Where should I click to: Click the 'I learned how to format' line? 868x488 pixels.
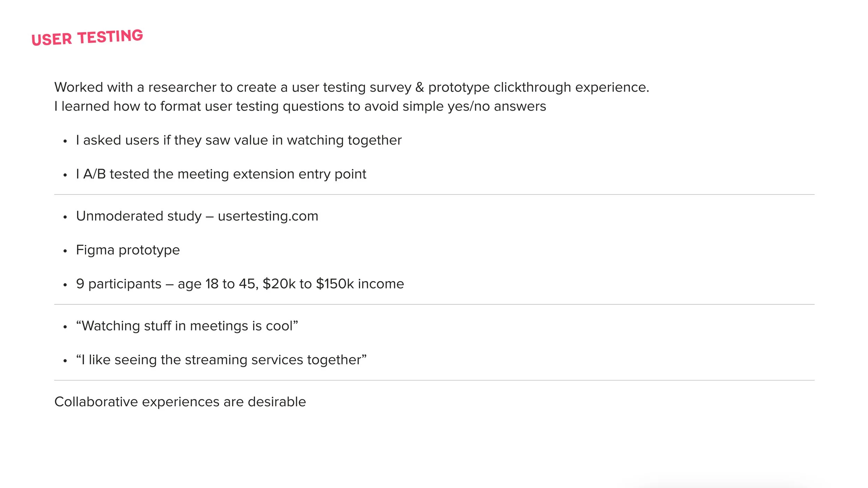pos(300,107)
